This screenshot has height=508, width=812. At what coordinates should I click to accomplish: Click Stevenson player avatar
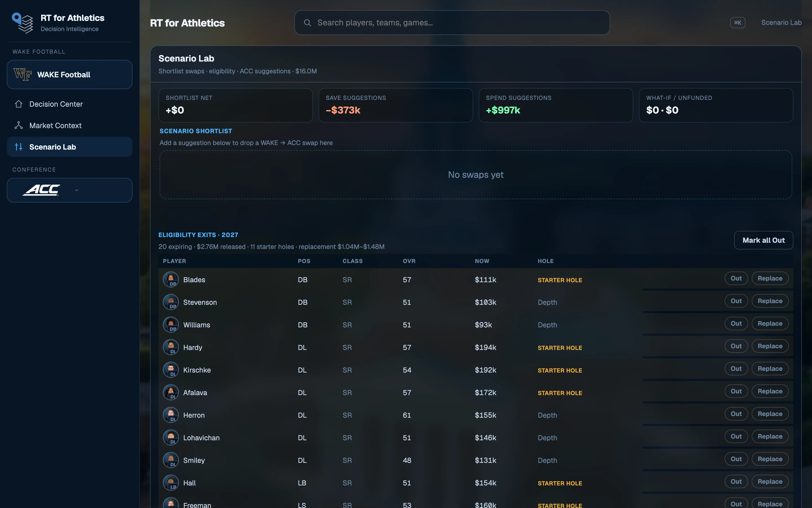[x=171, y=302]
